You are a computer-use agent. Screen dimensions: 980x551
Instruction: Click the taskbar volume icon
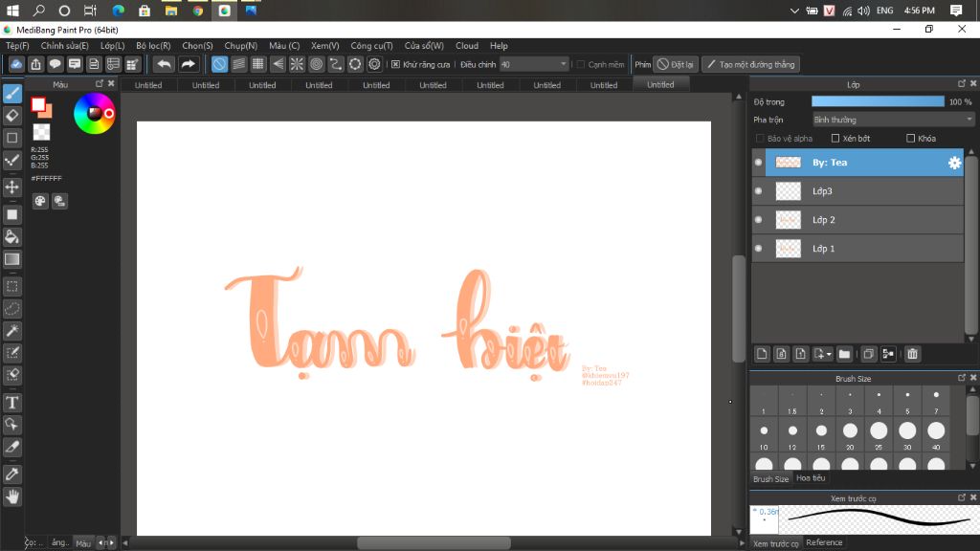click(864, 11)
